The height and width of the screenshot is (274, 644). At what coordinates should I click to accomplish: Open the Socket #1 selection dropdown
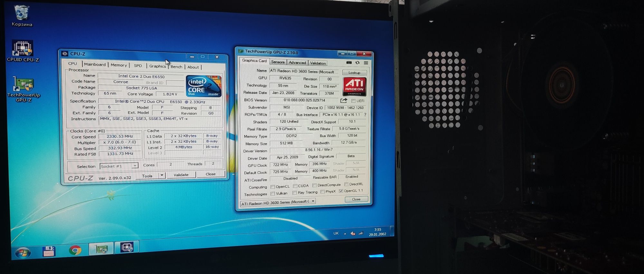pyautogui.click(x=119, y=166)
